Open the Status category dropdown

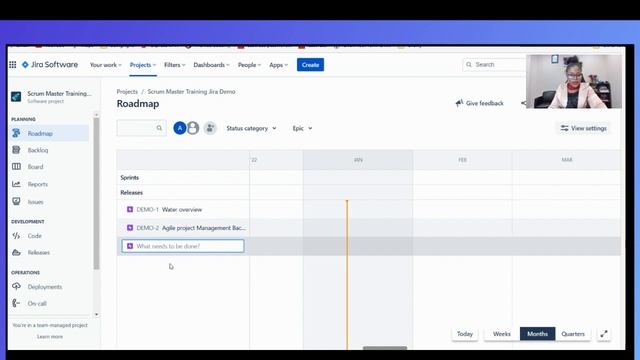251,128
